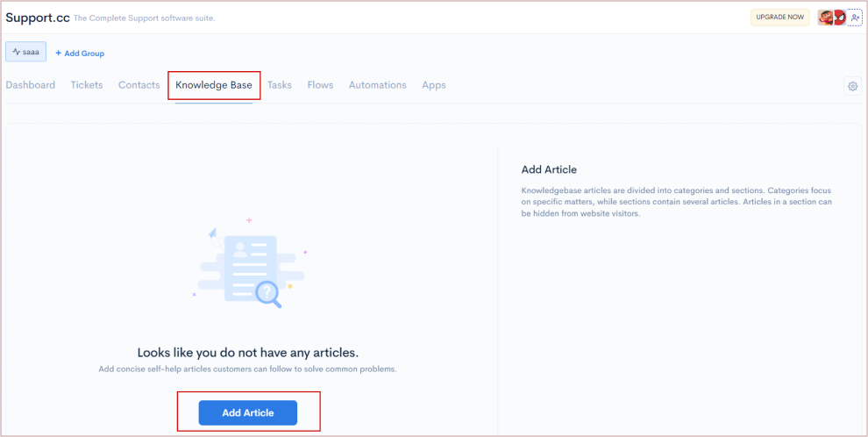Click the Add Article panel heading
Screen dimensions: 868x437
(x=549, y=169)
